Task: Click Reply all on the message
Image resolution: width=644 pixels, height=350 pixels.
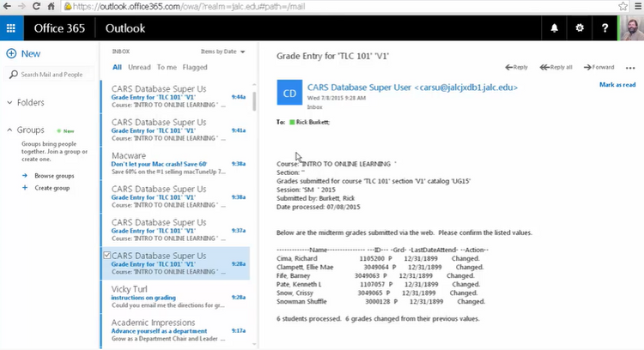Action: [556, 67]
